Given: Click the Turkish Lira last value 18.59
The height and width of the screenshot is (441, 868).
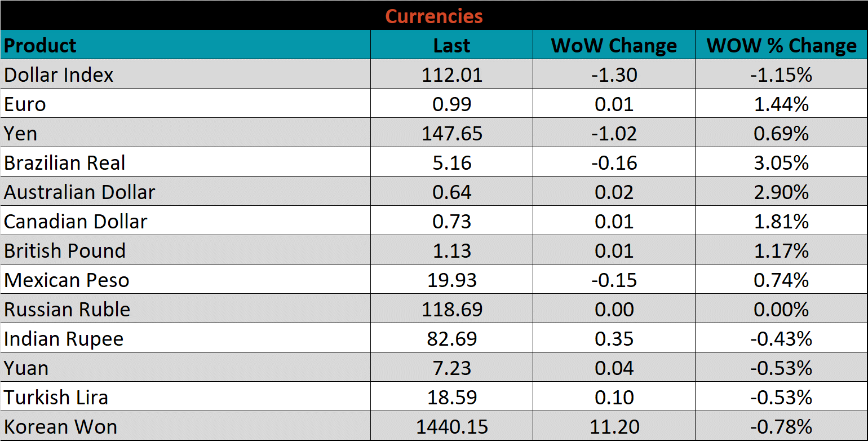Looking at the screenshot, I should point(451,397).
